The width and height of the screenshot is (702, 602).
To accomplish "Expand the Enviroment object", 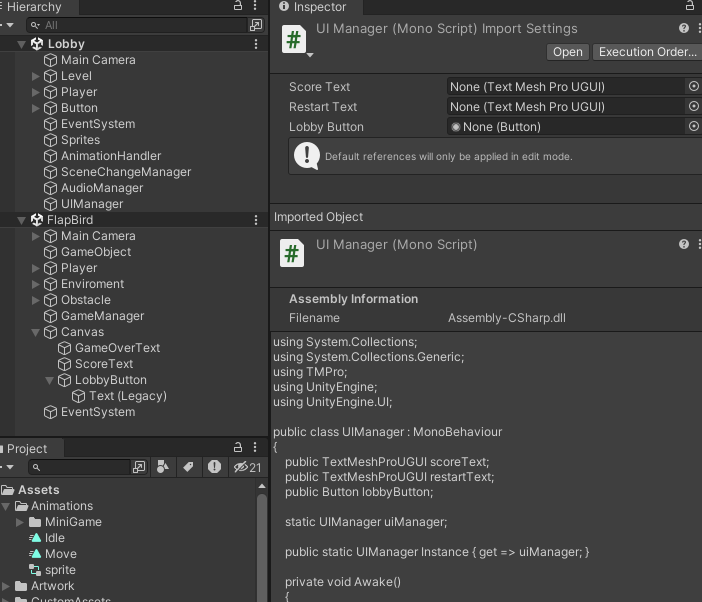I will (x=36, y=284).
